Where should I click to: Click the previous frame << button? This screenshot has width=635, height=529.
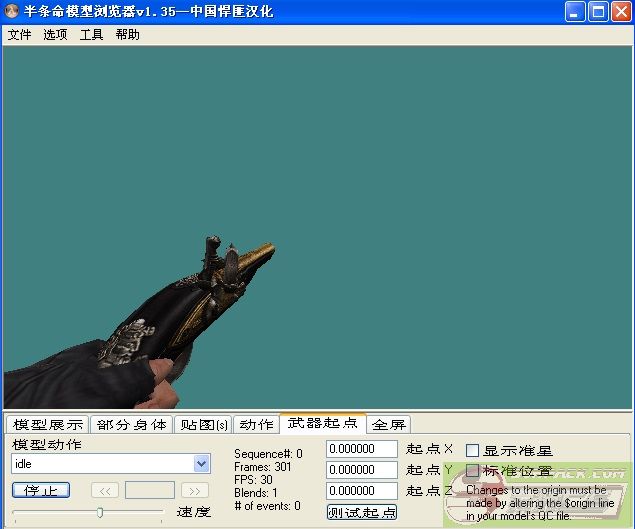point(105,490)
